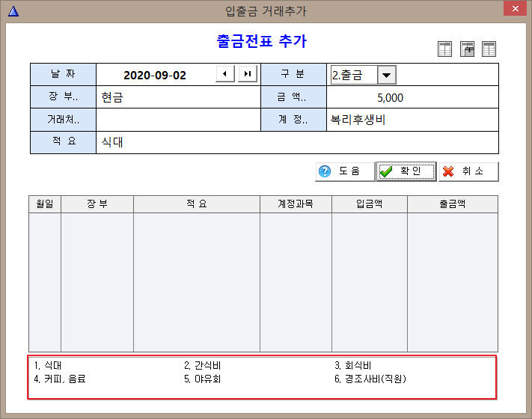This screenshot has height=419, width=532.
Task: Click the 계정.. label button
Action: point(293,120)
